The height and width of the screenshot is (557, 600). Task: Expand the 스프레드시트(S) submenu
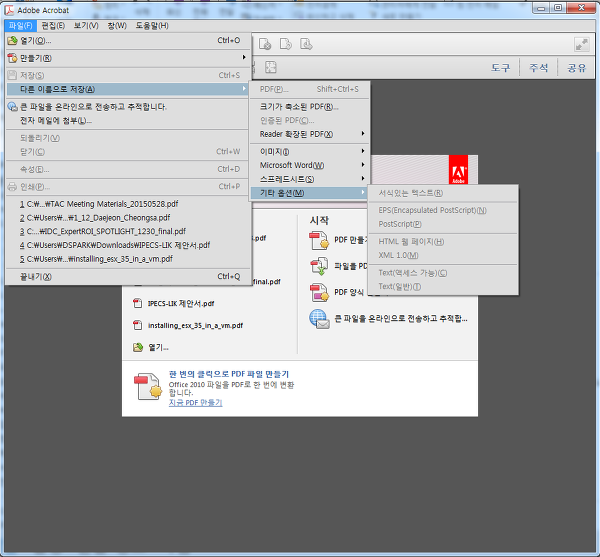click(x=310, y=179)
